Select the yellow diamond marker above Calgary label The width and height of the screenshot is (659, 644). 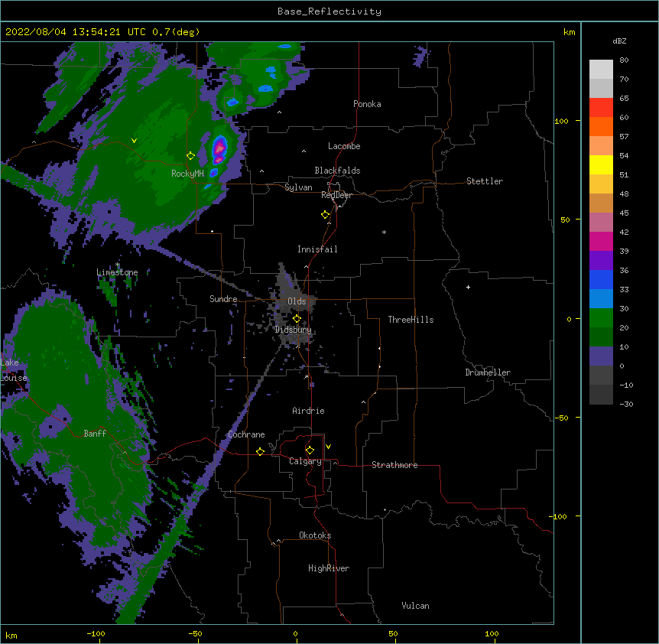pyautogui.click(x=310, y=450)
